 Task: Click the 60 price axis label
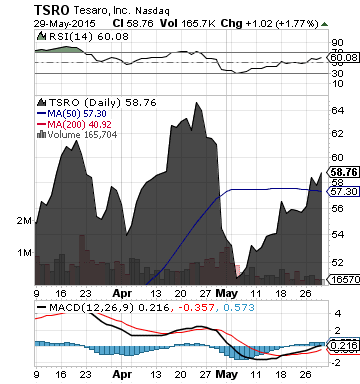[337, 157]
